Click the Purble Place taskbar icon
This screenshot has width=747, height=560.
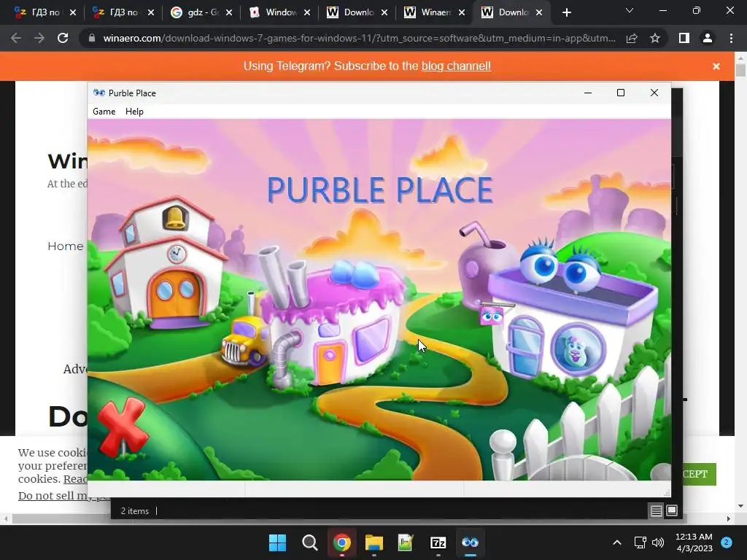pos(471,542)
